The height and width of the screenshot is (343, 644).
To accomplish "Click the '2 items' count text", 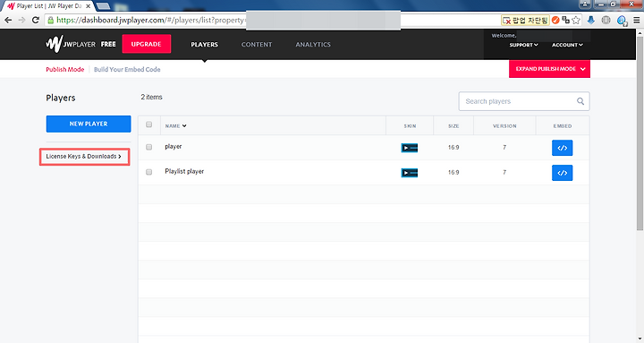I will coord(151,97).
